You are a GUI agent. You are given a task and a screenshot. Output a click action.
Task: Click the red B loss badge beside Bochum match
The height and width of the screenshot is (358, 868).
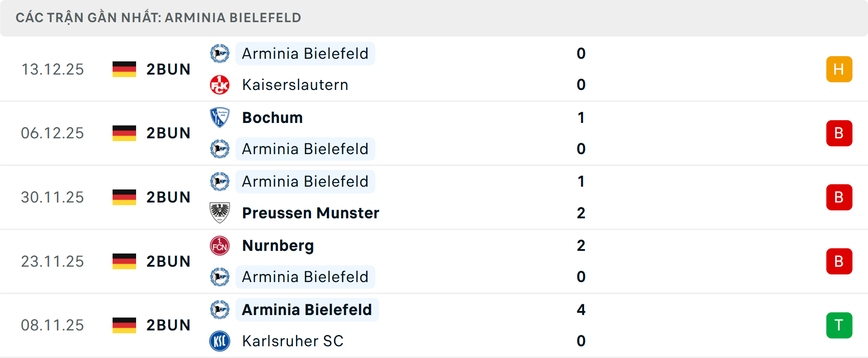pos(839,133)
